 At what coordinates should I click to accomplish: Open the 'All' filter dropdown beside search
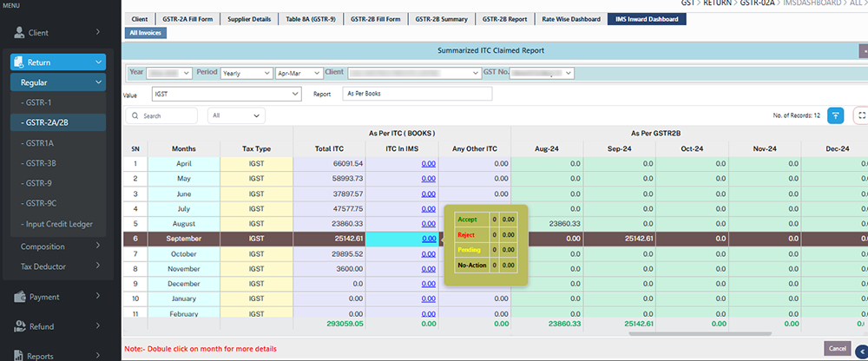pos(236,115)
